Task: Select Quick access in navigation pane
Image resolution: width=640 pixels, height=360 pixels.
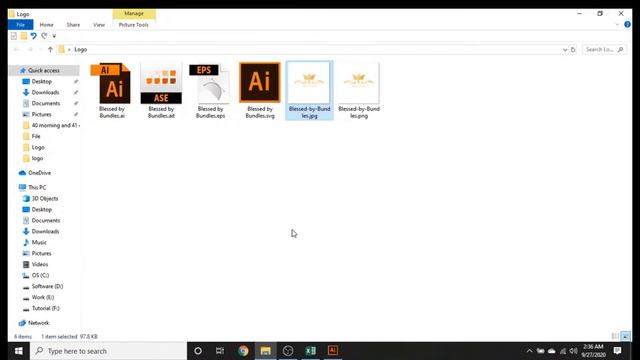Action: (x=44, y=71)
